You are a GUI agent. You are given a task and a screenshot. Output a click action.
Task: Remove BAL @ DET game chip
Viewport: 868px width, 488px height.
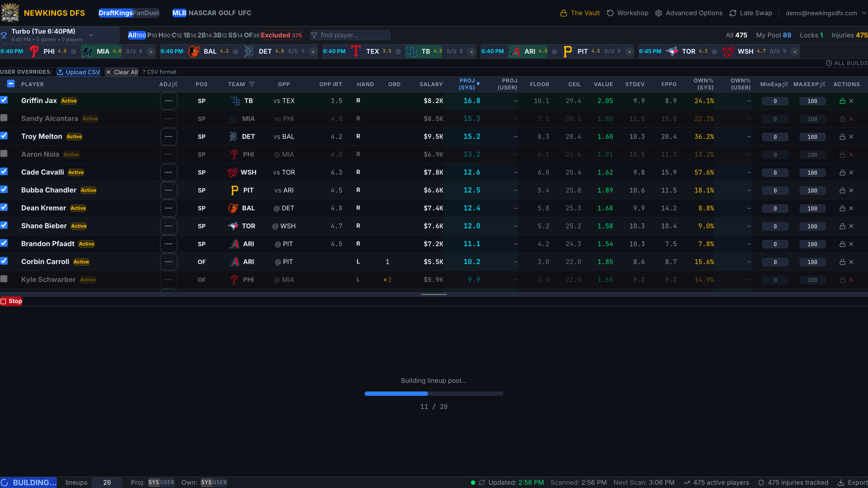(x=313, y=52)
